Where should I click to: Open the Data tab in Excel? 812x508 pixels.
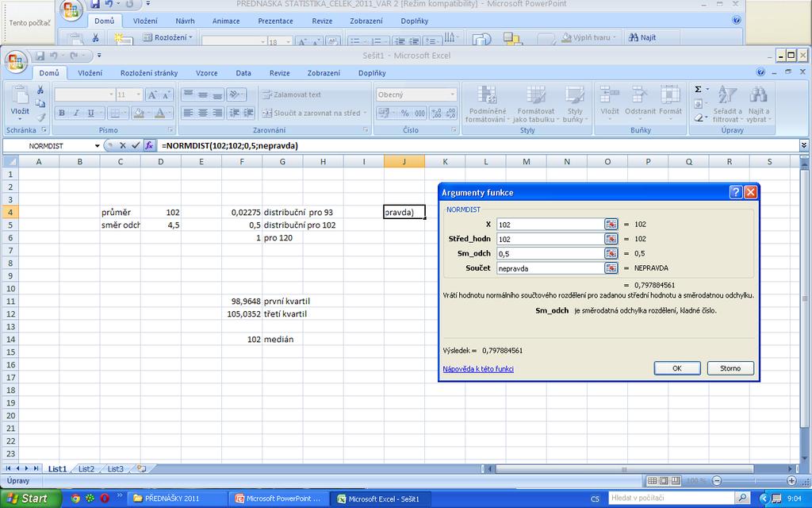[243, 73]
